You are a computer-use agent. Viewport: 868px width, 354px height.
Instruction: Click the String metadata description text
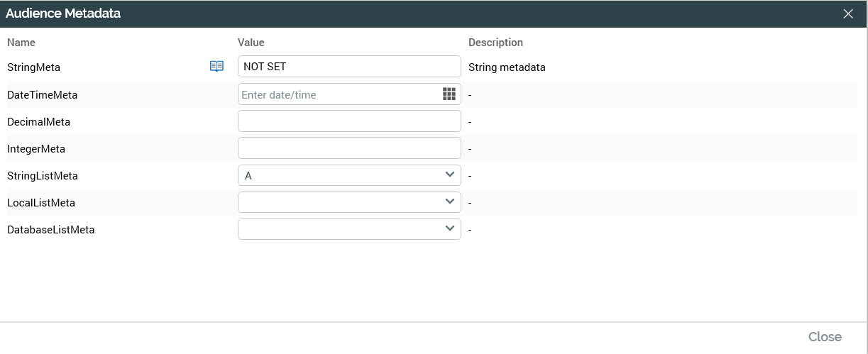click(x=507, y=67)
